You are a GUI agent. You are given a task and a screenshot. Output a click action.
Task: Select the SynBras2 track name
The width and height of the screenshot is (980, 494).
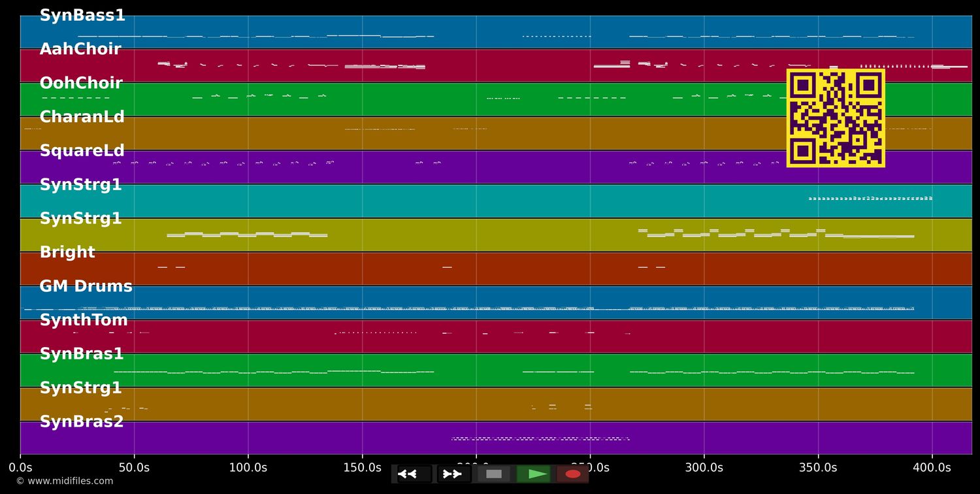pyautogui.click(x=82, y=421)
